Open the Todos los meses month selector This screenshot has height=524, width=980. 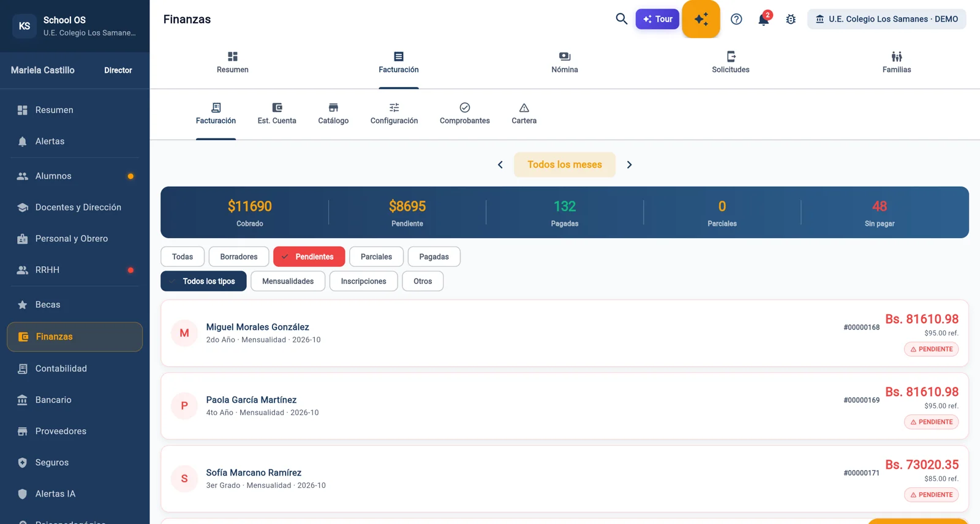coord(565,165)
